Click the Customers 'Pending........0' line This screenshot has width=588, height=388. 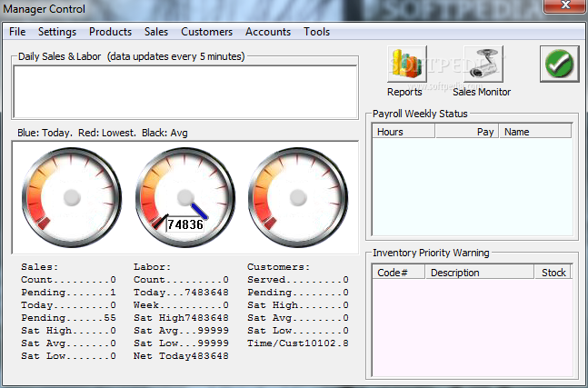[298, 293]
